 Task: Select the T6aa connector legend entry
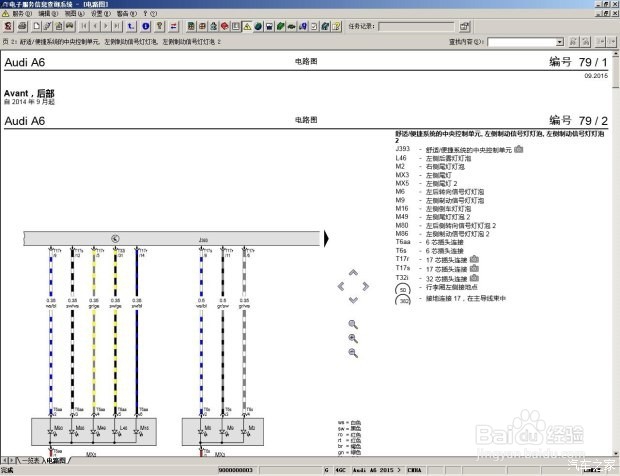(429, 242)
